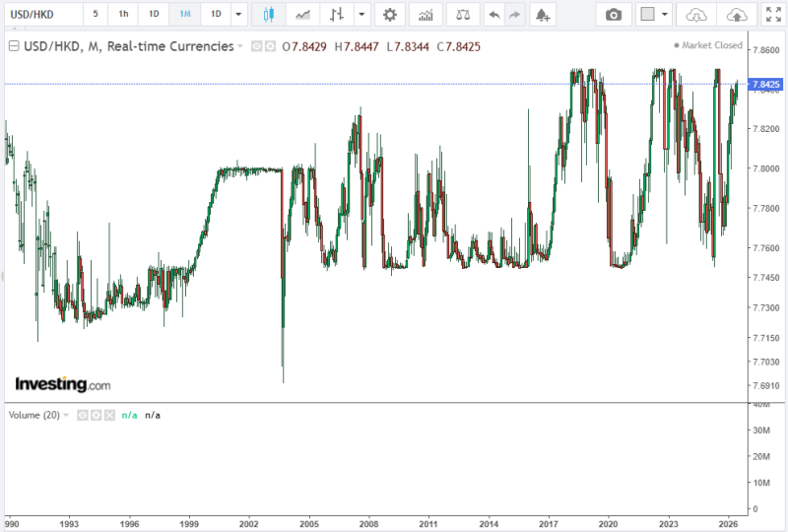Open chart properties gear in toolbar
The image size is (788, 532).
(x=389, y=15)
